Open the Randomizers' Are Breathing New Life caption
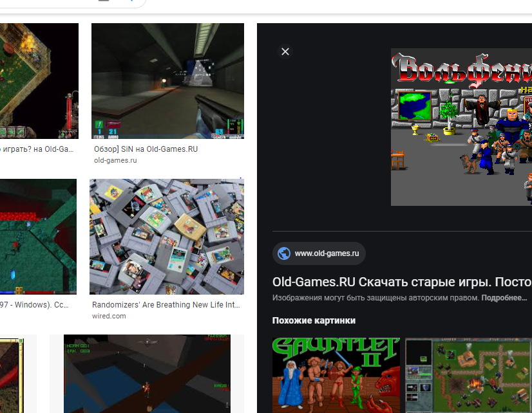 pos(166,304)
